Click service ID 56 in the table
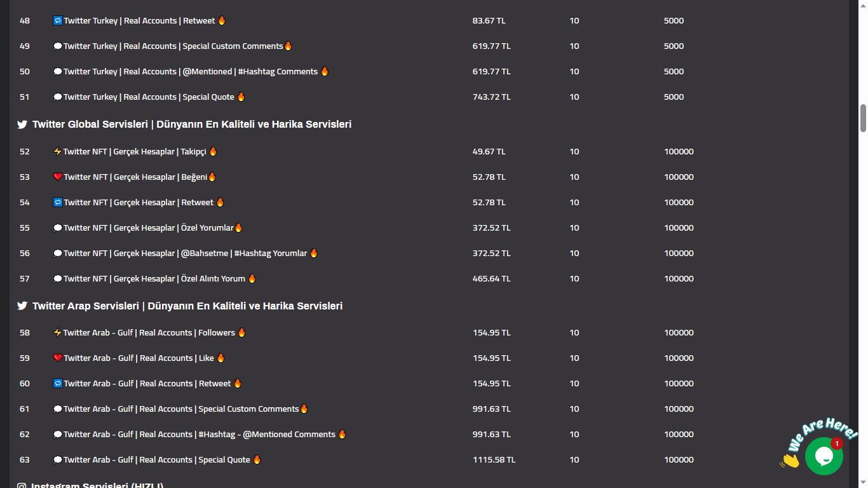 point(25,254)
